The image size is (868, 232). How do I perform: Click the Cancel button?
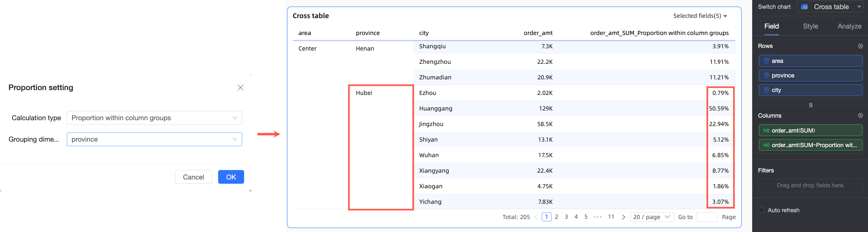[193, 177]
